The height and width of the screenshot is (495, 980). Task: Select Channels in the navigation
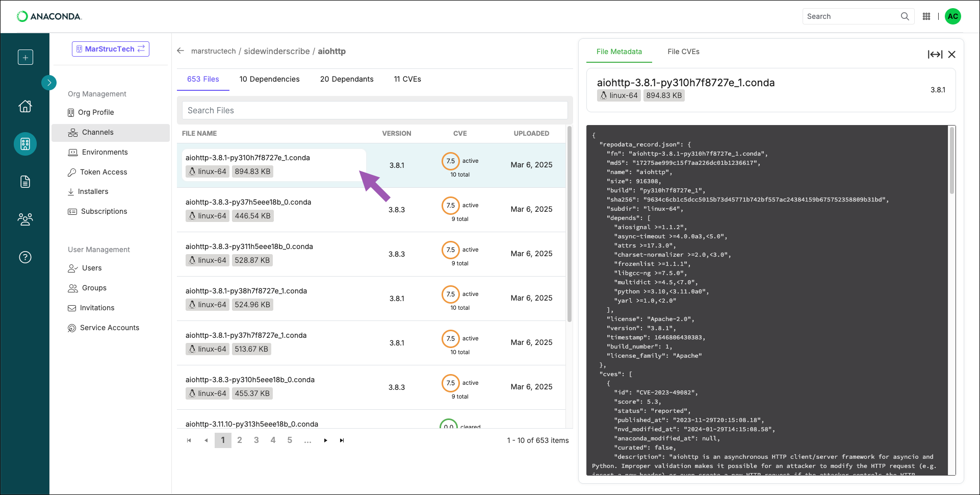(111, 132)
